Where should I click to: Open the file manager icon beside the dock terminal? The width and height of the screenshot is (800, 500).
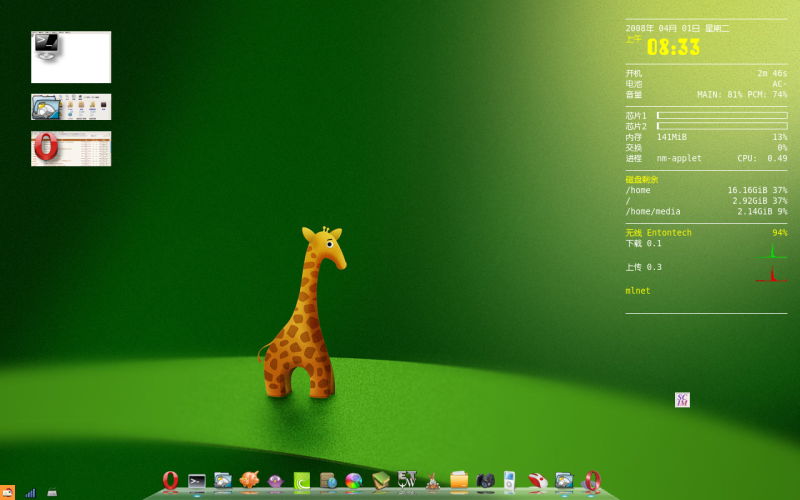tap(223, 481)
